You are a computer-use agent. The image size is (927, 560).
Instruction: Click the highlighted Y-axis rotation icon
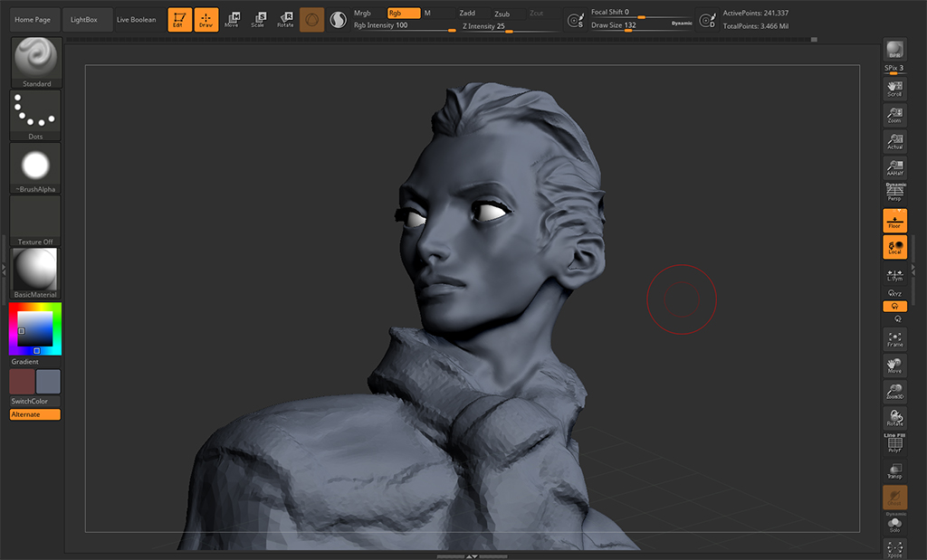click(x=894, y=306)
